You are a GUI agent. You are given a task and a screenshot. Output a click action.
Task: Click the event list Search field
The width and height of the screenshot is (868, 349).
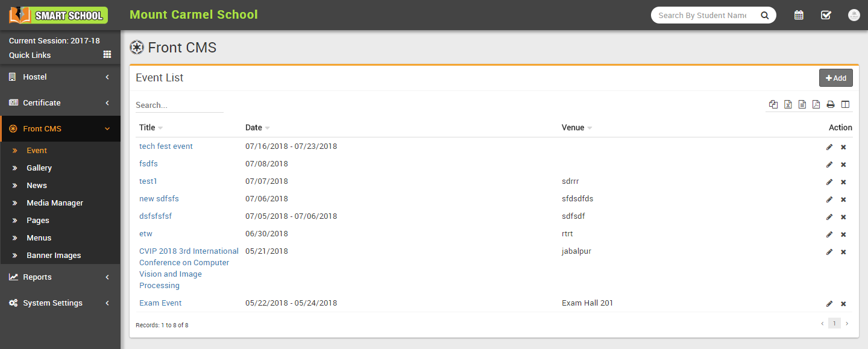coord(179,105)
